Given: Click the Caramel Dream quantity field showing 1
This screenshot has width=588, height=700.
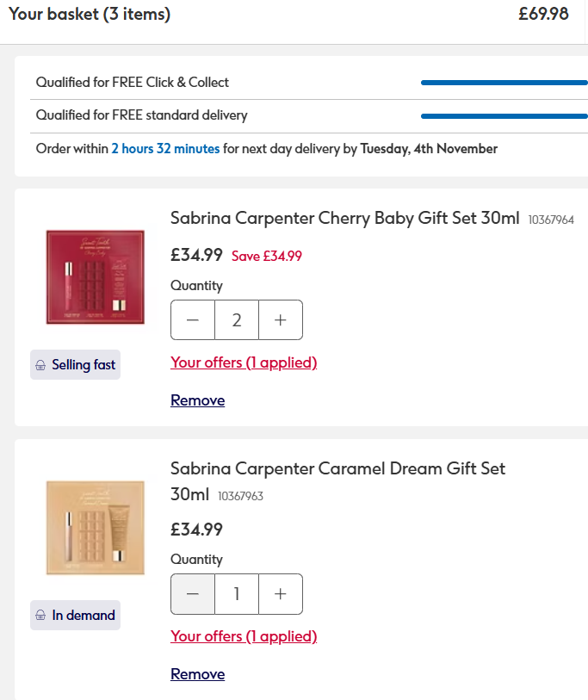Looking at the screenshot, I should [237, 594].
